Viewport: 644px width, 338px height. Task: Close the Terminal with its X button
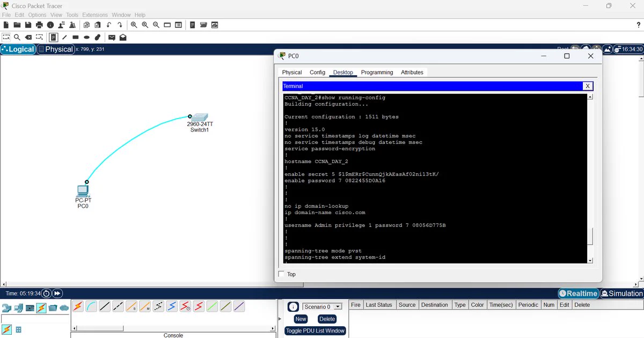(x=588, y=86)
